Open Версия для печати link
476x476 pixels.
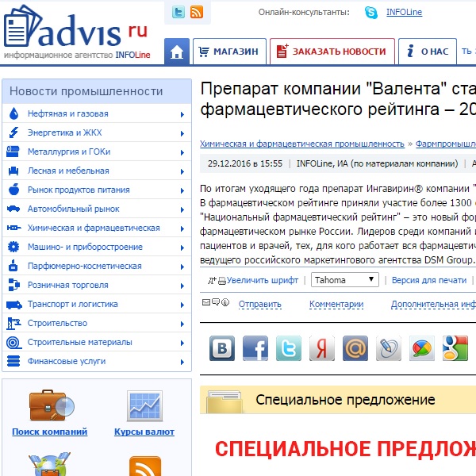pos(429,280)
